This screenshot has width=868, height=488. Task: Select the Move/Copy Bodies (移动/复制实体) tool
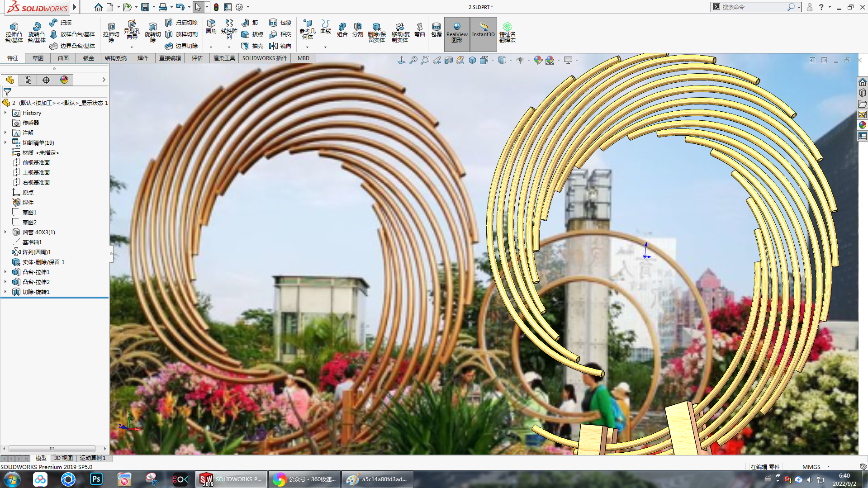(400, 33)
